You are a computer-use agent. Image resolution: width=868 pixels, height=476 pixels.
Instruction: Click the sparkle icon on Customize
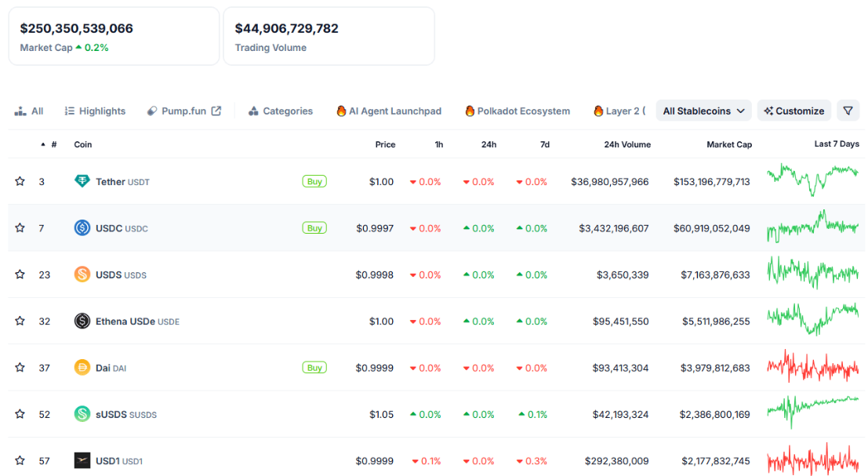tap(768, 111)
